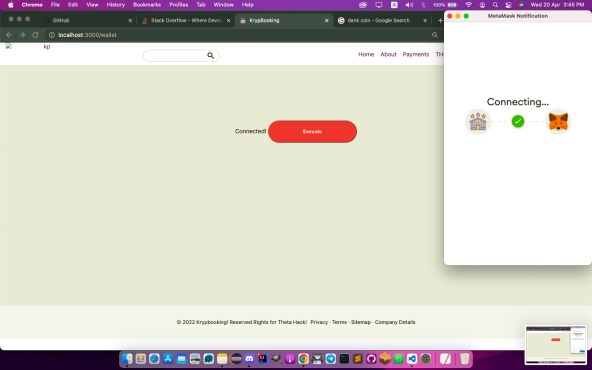Open the Window menu
Screen dimensions: 592x370
point(224,5)
